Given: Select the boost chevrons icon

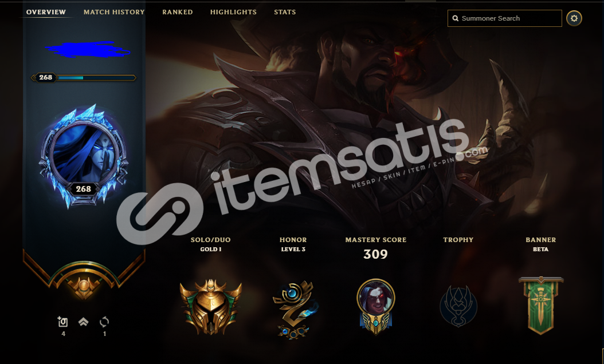Looking at the screenshot, I should tap(83, 322).
